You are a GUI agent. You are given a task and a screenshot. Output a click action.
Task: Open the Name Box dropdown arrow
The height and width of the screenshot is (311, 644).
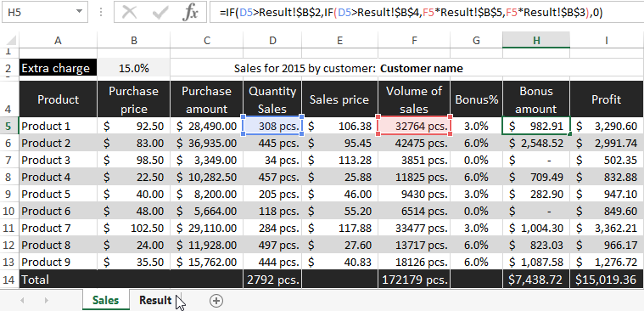(78, 13)
